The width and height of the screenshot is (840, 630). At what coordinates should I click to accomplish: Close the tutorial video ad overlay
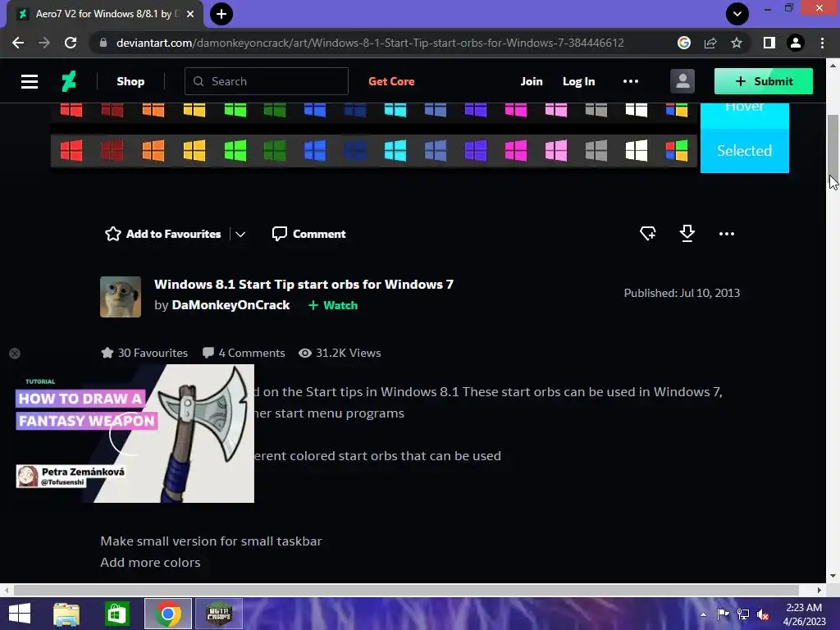15,354
